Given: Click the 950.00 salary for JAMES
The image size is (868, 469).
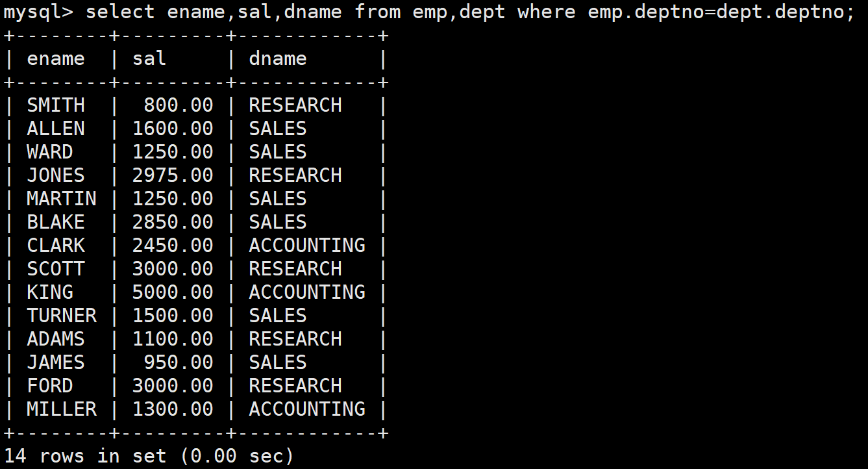Looking at the screenshot, I should 179,362.
